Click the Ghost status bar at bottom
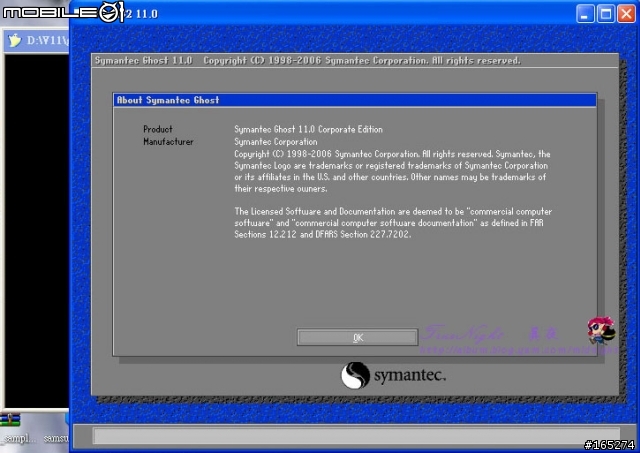The width and height of the screenshot is (640, 453). [x=356, y=436]
